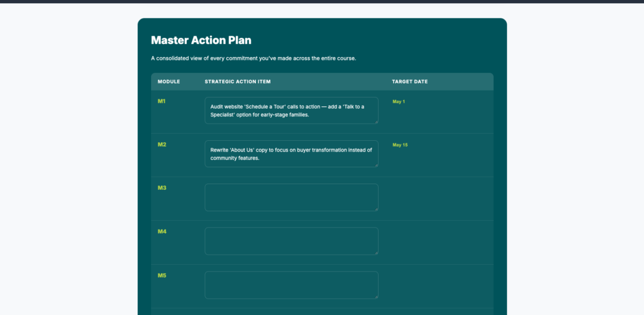Click the empty M4 action item field
The width and height of the screenshot is (644, 315).
pyautogui.click(x=291, y=241)
